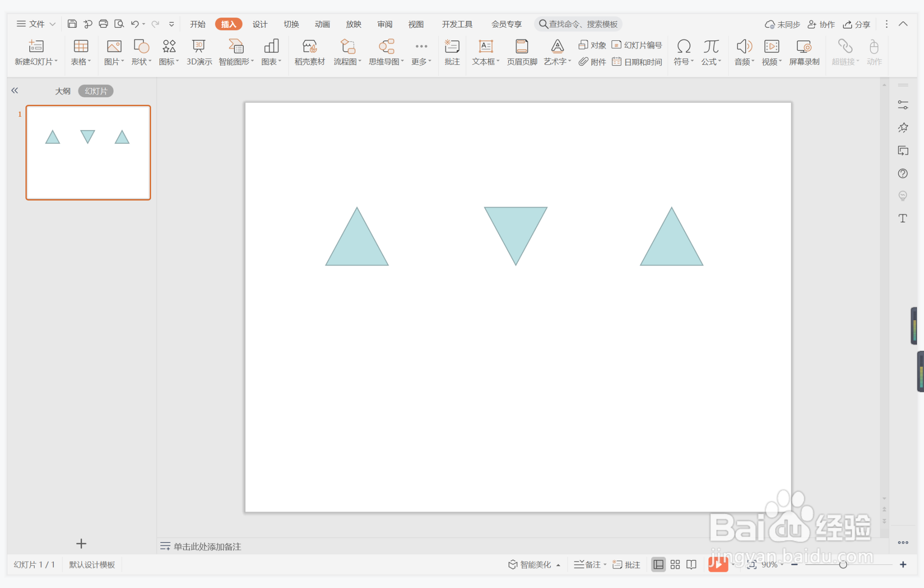The height and width of the screenshot is (588, 924).
Task: Switch to slide sorter grid view
Action: tap(675, 564)
